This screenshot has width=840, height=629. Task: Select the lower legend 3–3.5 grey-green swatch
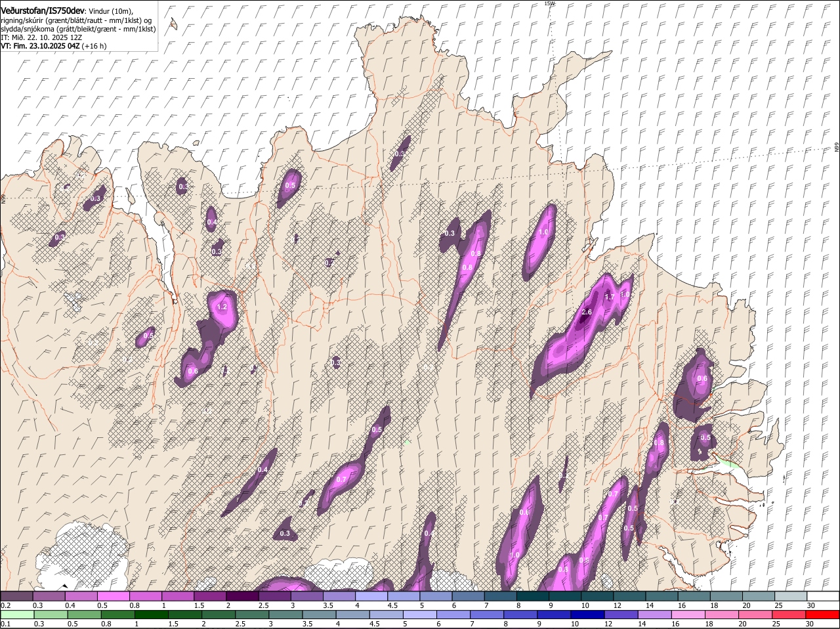pos(285,615)
